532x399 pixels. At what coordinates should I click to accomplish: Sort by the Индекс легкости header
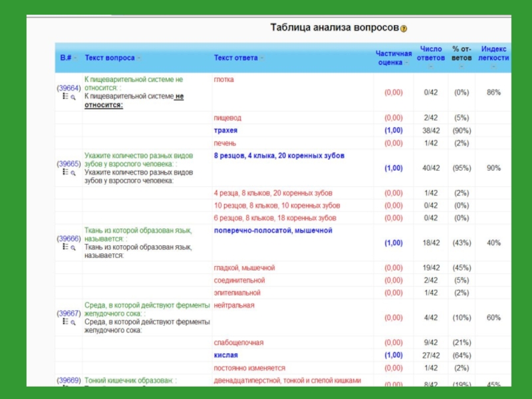click(x=493, y=53)
